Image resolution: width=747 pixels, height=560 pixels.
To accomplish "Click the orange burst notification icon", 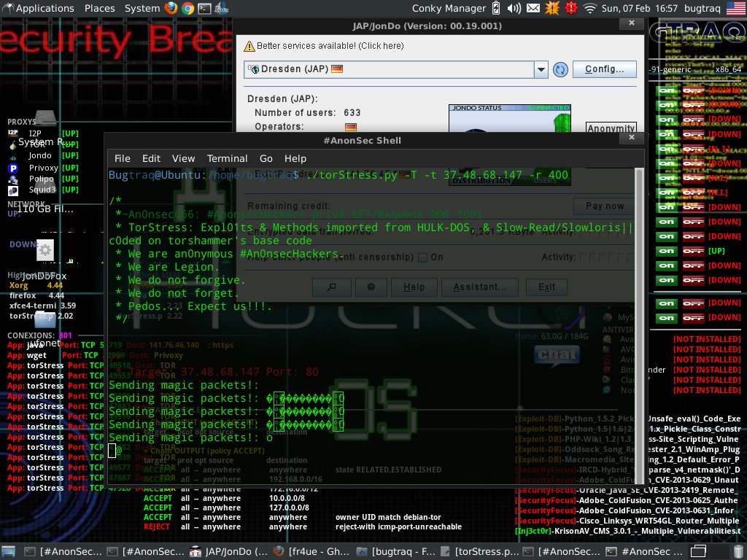I will pyautogui.click(x=551, y=8).
